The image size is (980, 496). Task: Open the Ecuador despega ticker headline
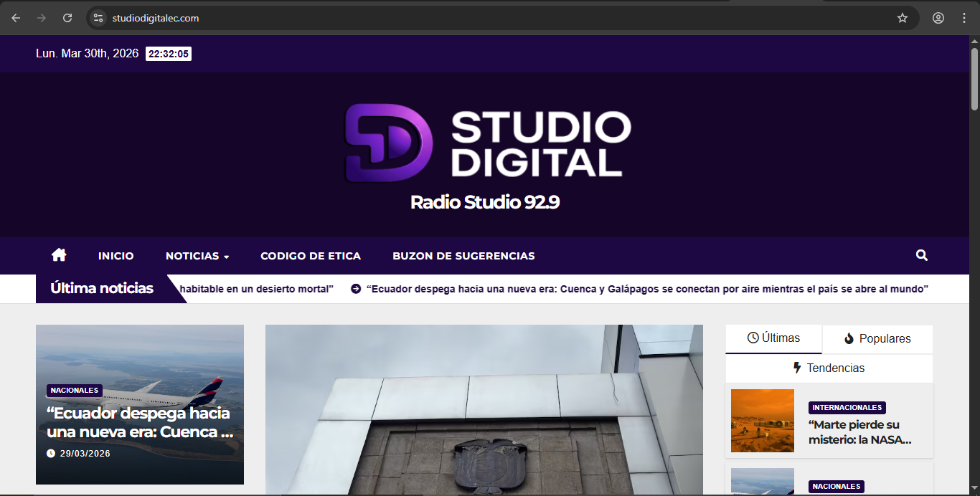pyautogui.click(x=647, y=289)
